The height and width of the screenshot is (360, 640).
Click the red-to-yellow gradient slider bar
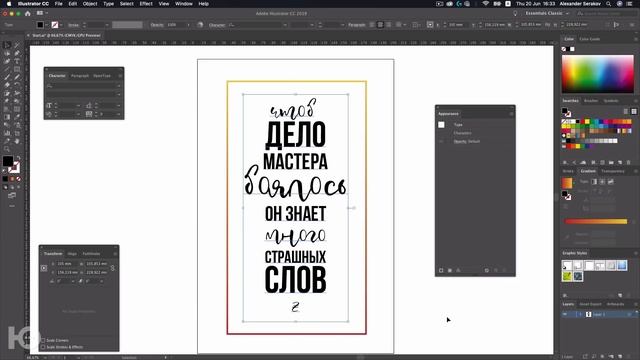pos(596,222)
